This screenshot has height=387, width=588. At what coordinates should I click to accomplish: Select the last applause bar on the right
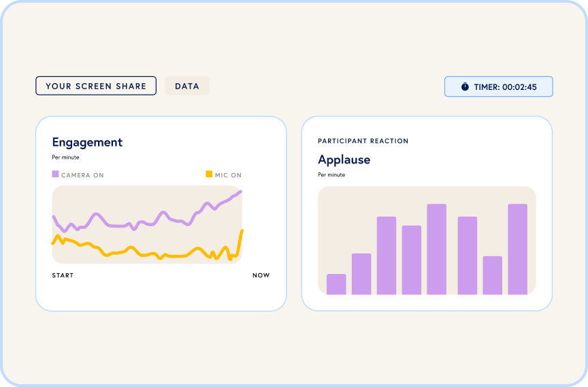517,249
